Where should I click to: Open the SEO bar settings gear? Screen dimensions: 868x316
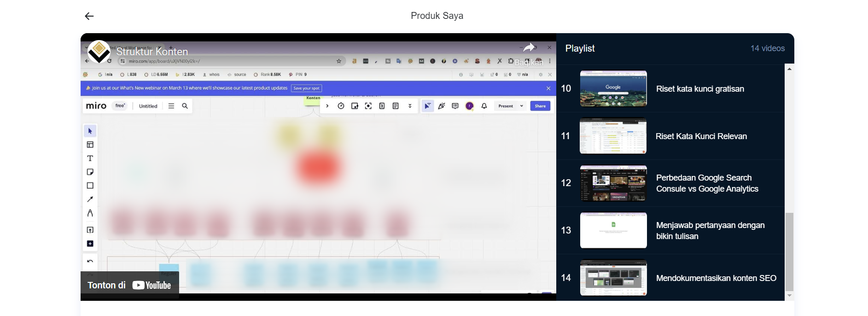pos(540,74)
